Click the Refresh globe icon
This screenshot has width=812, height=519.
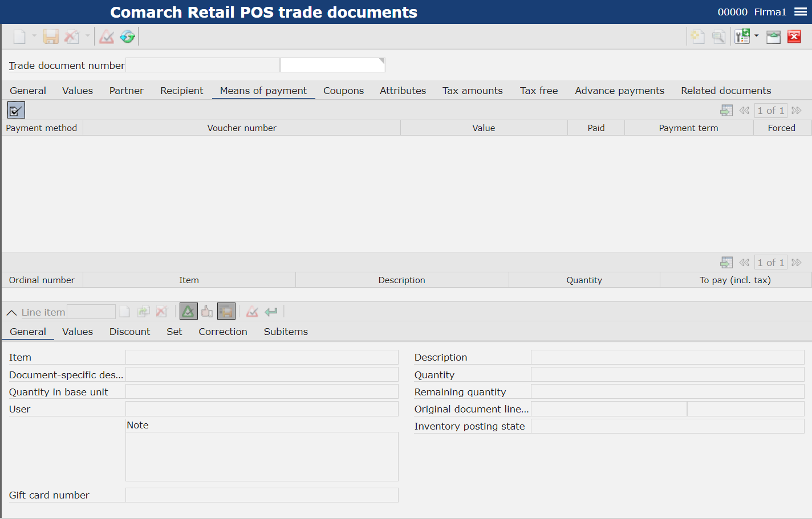(x=128, y=37)
